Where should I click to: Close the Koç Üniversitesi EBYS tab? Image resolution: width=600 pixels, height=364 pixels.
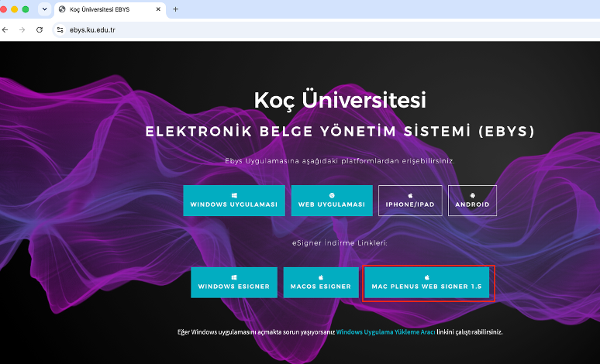pyautogui.click(x=158, y=9)
